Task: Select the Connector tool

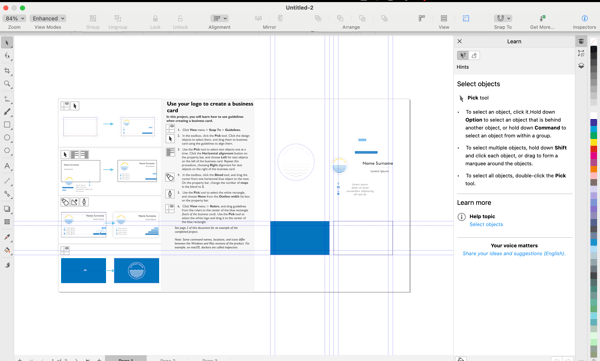Action: (x=7, y=194)
